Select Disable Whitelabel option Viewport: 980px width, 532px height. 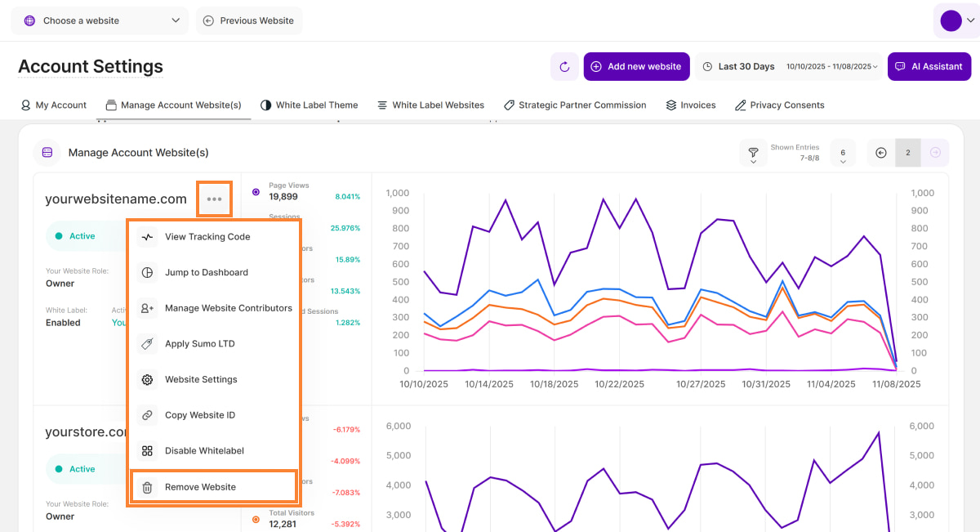pos(204,451)
